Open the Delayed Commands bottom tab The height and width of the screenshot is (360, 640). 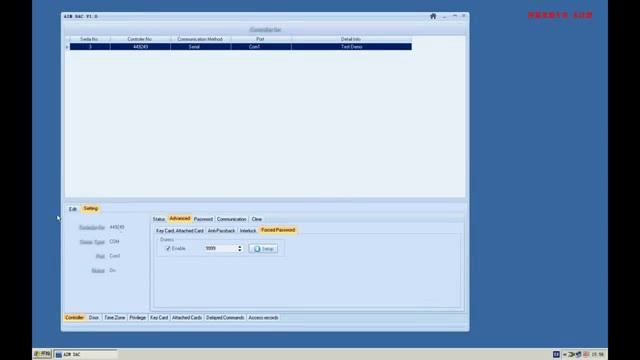[x=225, y=318]
